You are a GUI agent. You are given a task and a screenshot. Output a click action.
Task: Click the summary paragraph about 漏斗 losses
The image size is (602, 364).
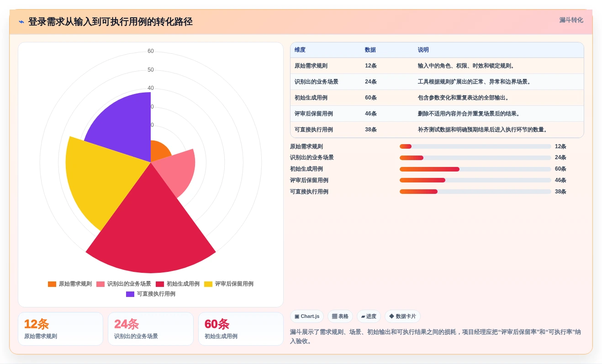435,336
